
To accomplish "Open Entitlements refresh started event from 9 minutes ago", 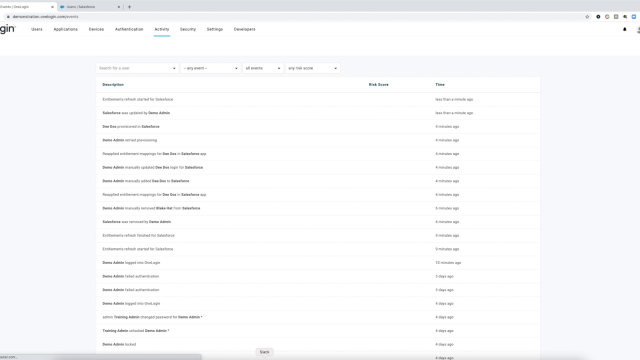I will click(318, 249).
